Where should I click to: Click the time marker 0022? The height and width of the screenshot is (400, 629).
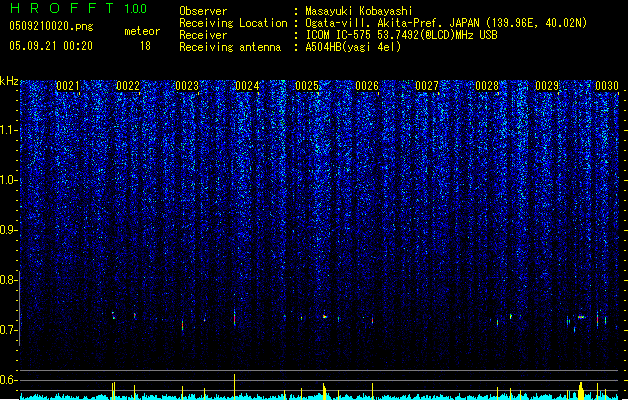[x=128, y=86]
